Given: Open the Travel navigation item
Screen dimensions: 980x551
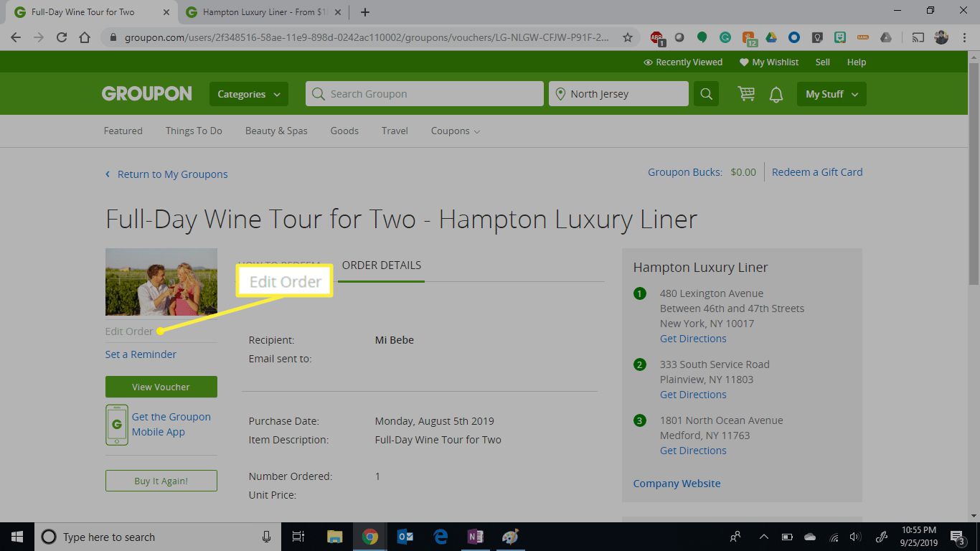Looking at the screenshot, I should click(x=395, y=131).
